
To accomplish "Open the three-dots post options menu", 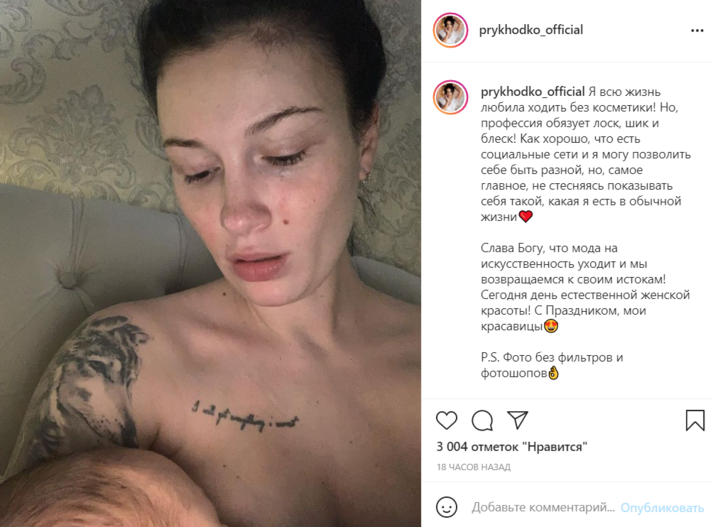I will (x=697, y=30).
